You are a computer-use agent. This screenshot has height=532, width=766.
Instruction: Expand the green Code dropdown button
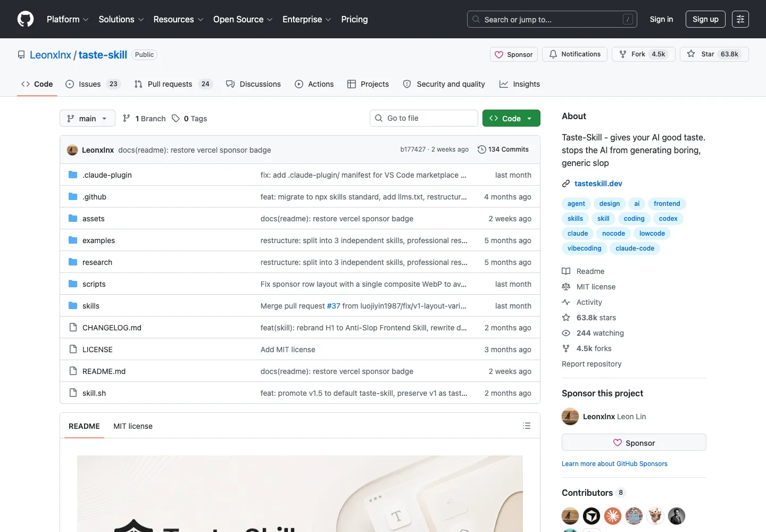[x=511, y=118]
